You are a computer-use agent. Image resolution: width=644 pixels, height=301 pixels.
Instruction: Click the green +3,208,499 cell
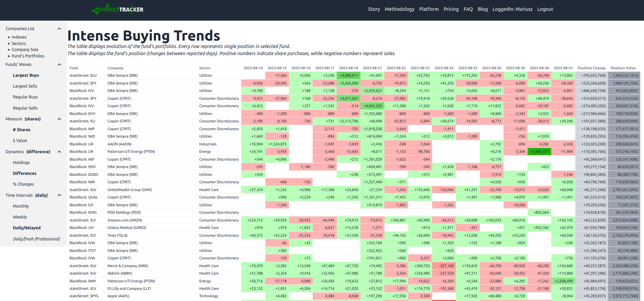tap(563, 281)
